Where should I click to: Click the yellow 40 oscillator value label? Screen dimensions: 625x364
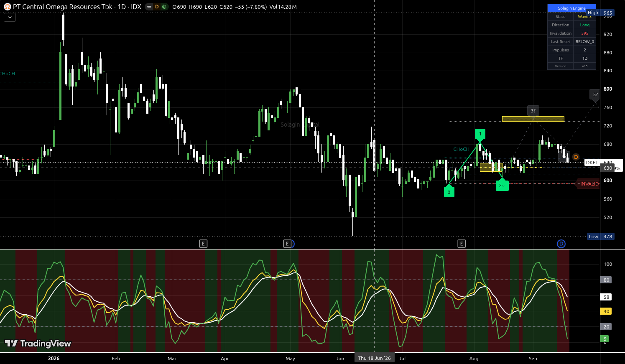click(x=606, y=311)
